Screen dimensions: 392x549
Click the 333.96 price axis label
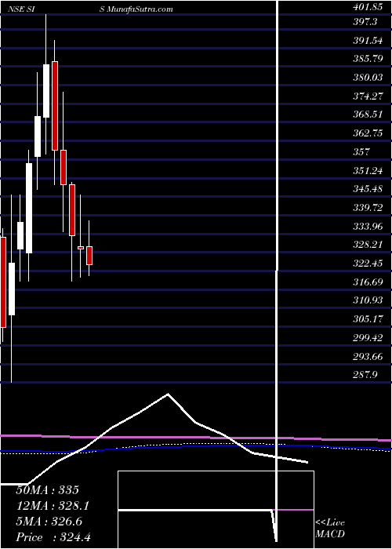pyautogui.click(x=368, y=226)
